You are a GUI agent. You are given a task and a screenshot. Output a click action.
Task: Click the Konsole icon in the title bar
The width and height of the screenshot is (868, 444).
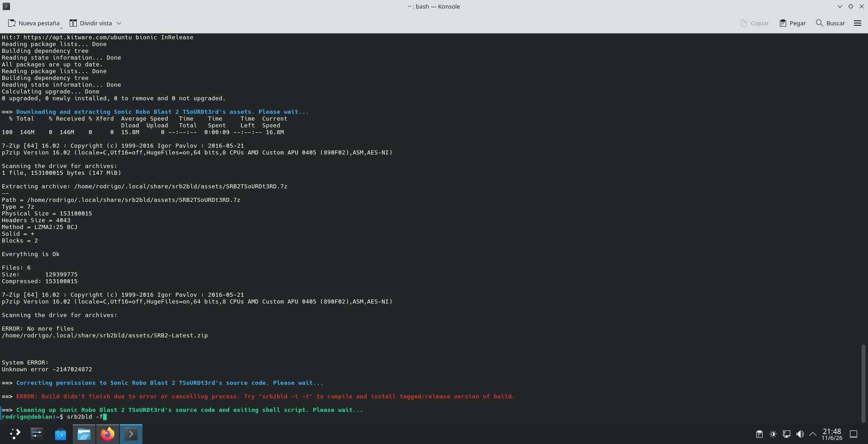[x=6, y=6]
